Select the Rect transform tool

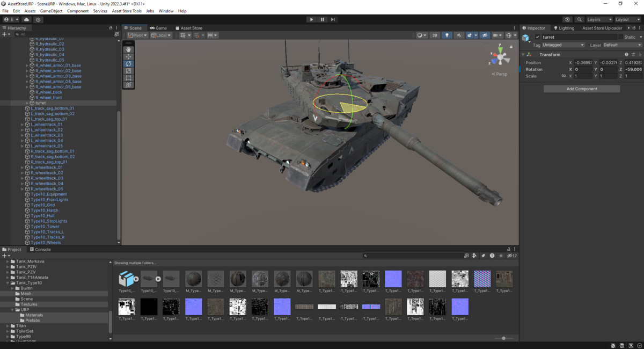129,76
